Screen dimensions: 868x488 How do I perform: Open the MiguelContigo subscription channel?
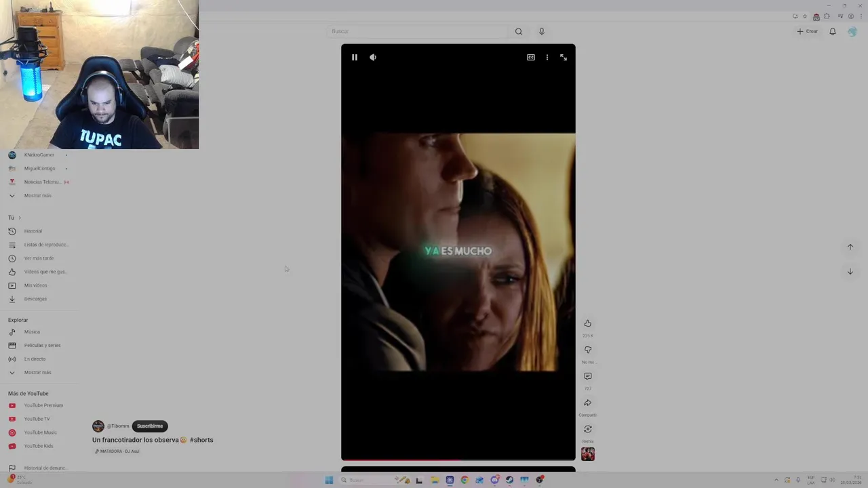[39, 169]
